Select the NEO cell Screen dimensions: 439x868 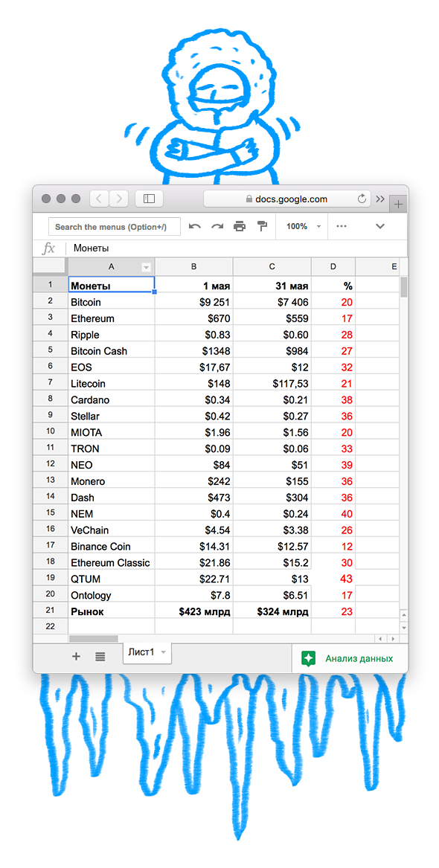click(112, 464)
